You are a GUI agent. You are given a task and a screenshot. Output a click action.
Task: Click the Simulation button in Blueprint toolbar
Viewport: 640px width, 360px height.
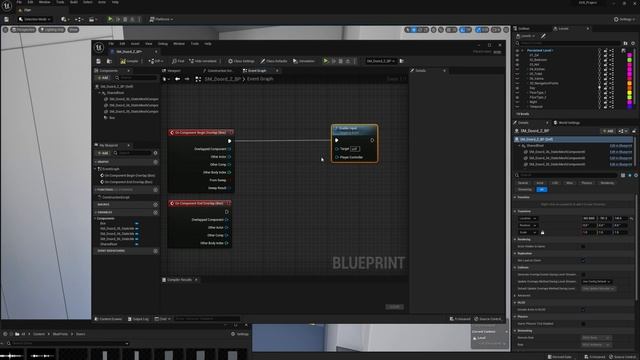coord(304,61)
